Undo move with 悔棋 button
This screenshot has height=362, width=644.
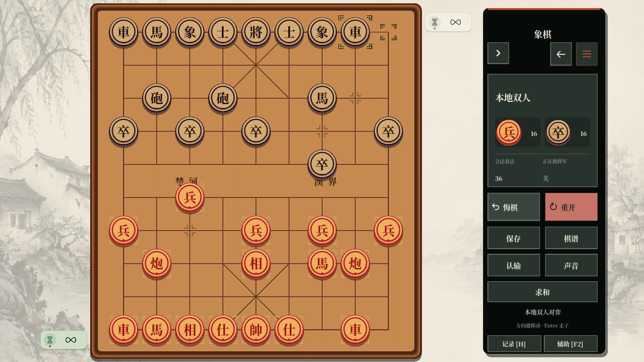click(514, 207)
